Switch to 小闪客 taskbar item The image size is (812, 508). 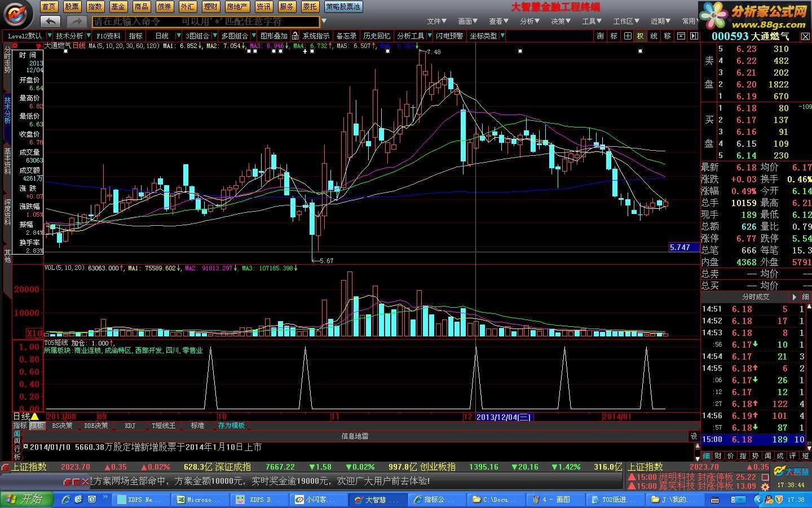(317, 500)
